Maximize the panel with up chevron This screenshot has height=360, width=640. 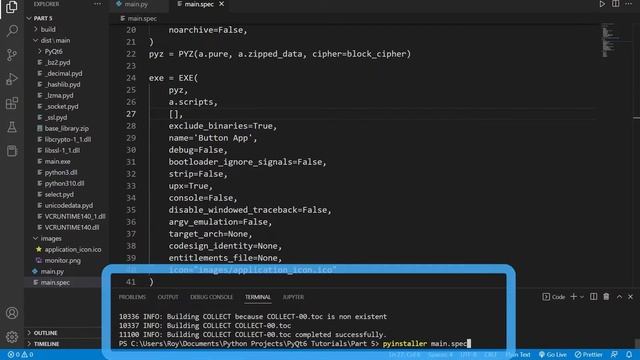[x=619, y=297]
